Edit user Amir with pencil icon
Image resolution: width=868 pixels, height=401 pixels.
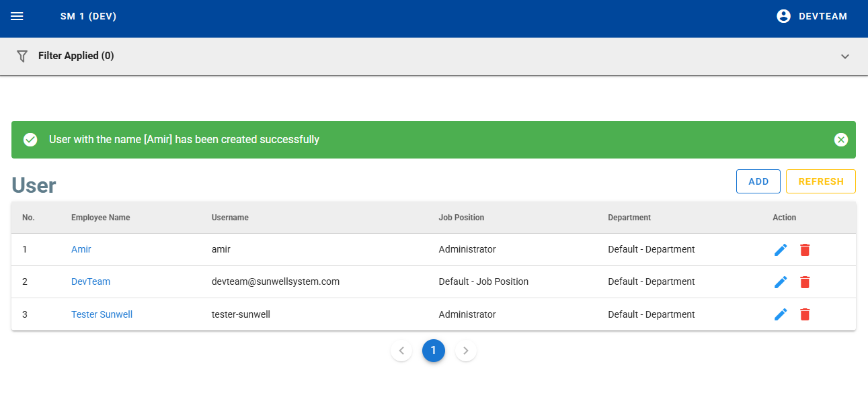[781, 250]
